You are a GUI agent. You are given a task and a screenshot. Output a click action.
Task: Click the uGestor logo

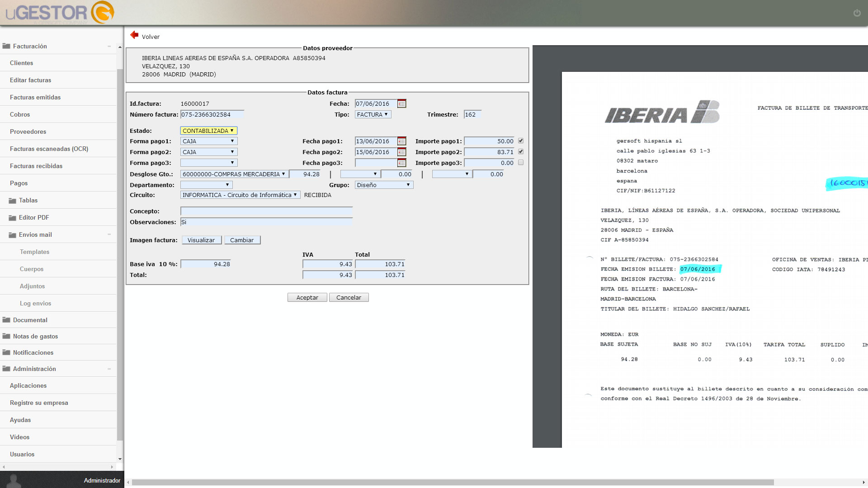(59, 13)
